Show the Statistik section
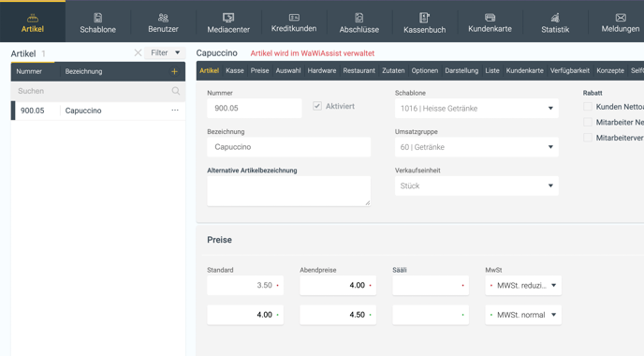The image size is (644, 356). [555, 23]
